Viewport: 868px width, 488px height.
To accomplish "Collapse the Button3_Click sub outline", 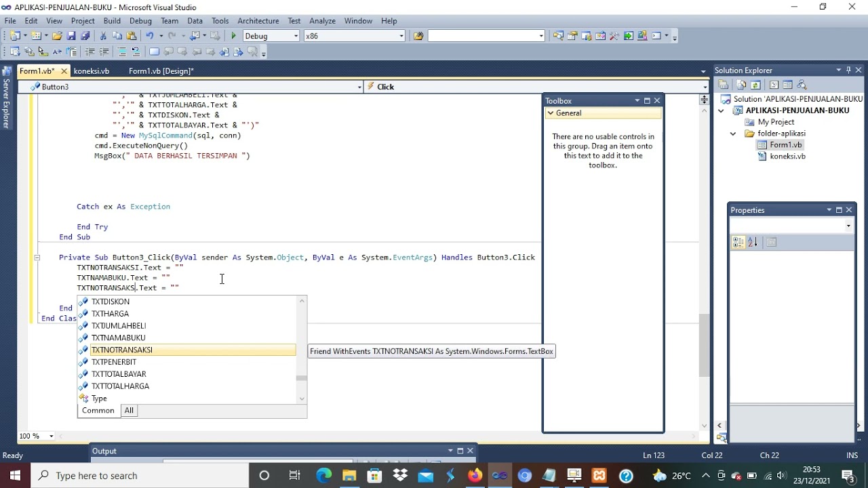I will 37,258.
